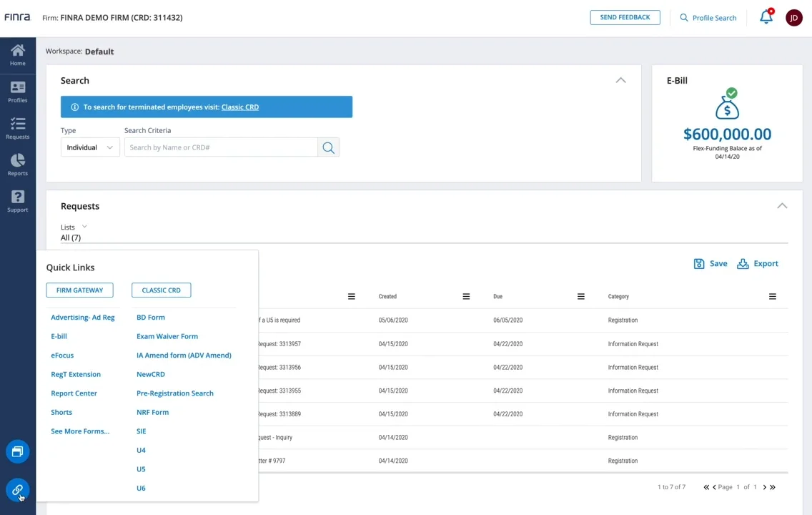812x515 pixels.
Task: Click the Export download icon
Action: coord(743,264)
